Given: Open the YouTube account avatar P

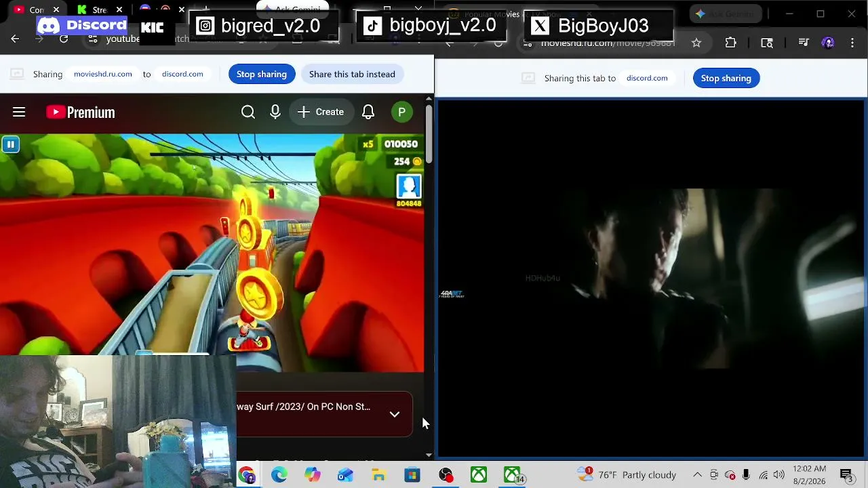Looking at the screenshot, I should 402,112.
